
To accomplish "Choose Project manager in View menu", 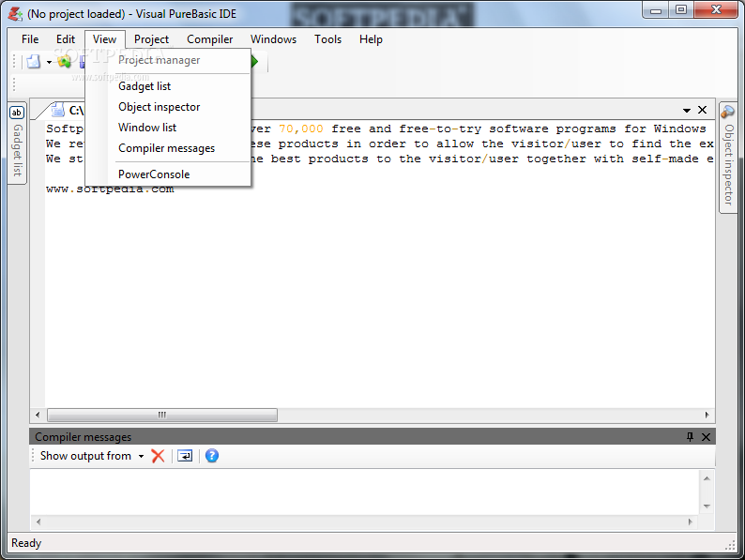I will pos(168,60).
